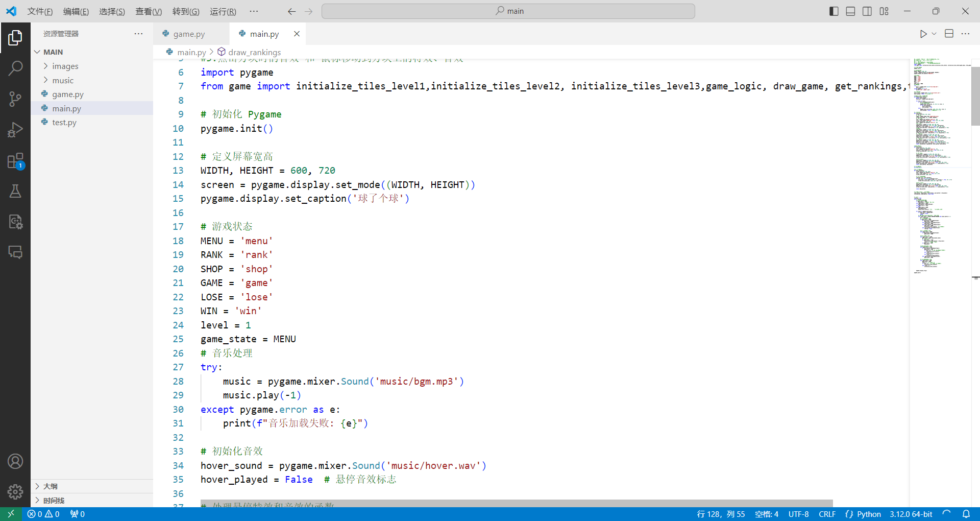Toggle secondary side bar visibility
The width and height of the screenshot is (980, 521).
(867, 11)
